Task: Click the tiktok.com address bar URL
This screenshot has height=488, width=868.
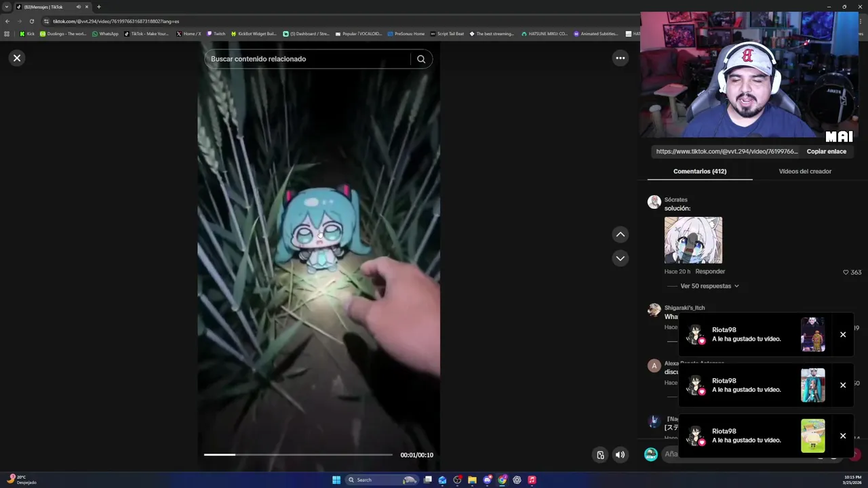Action: click(116, 21)
